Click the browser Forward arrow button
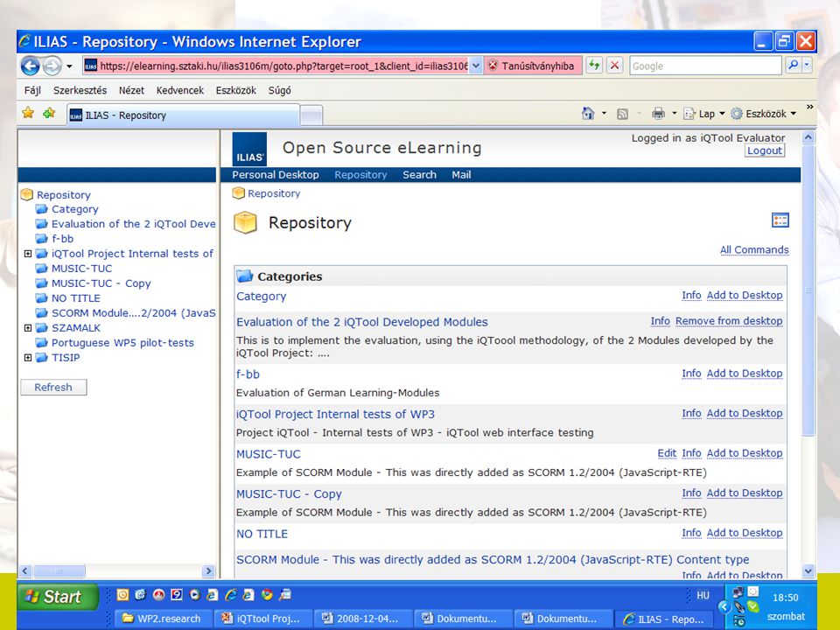The width and height of the screenshot is (840, 630). [52, 66]
